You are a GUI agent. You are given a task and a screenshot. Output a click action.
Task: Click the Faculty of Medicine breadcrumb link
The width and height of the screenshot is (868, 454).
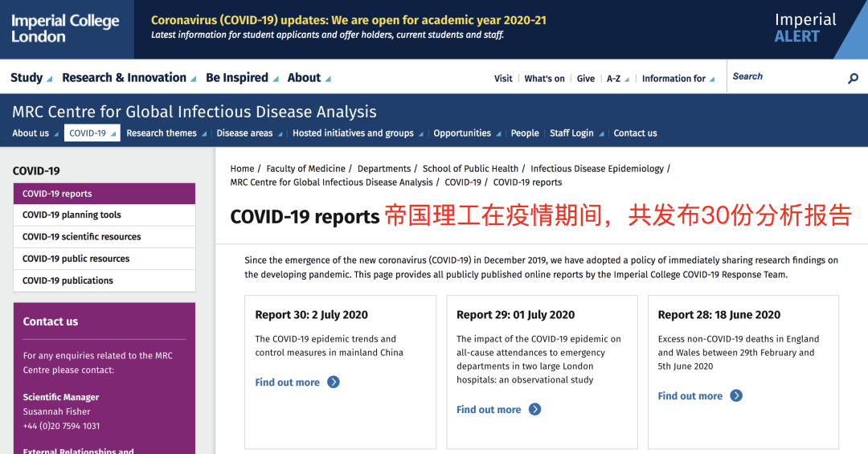click(x=305, y=169)
